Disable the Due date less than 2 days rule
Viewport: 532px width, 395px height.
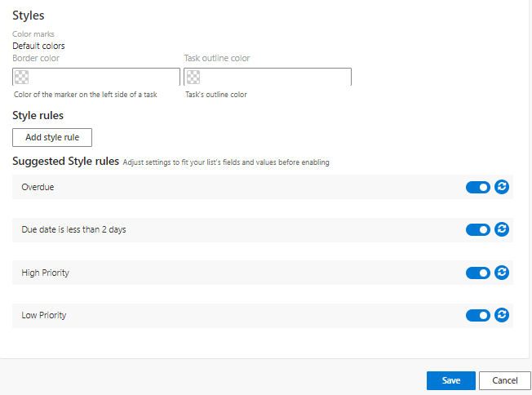pyautogui.click(x=477, y=230)
